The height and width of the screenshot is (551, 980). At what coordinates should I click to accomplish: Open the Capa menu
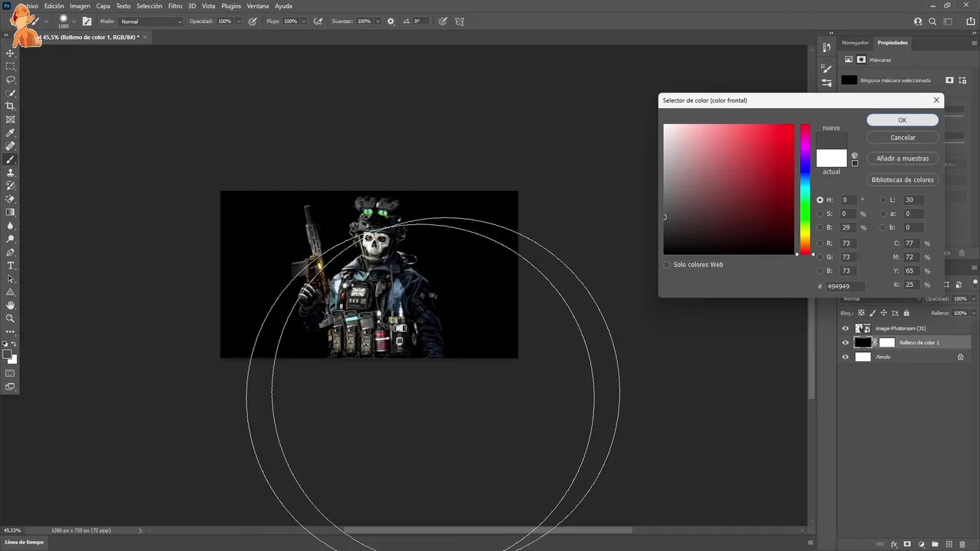(103, 6)
